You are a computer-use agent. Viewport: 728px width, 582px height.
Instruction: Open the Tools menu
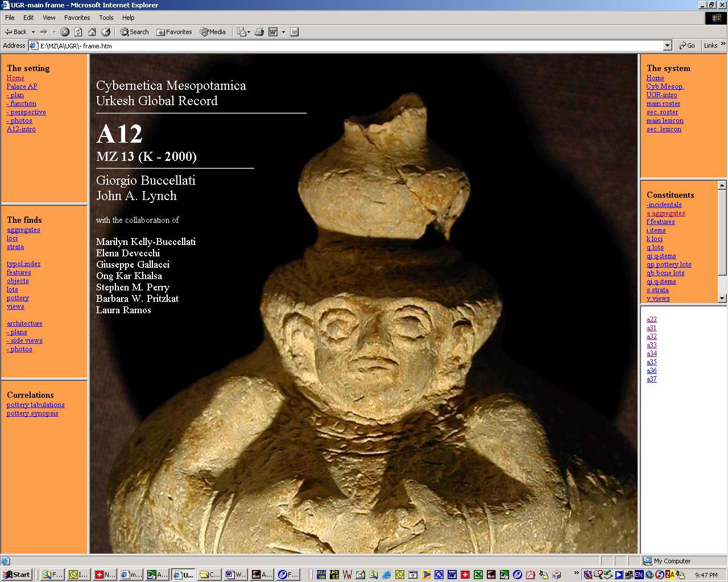click(106, 18)
